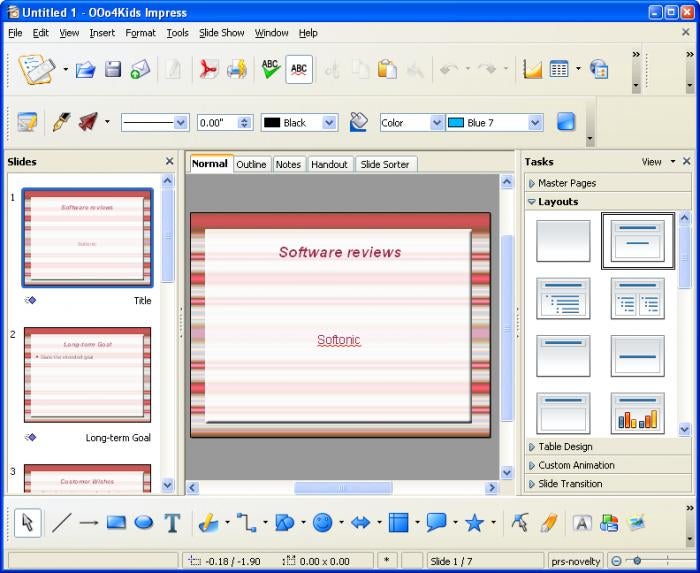Viewport: 700px width, 573px height.
Task: Select the Basic Shapes tool
Action: click(285, 523)
